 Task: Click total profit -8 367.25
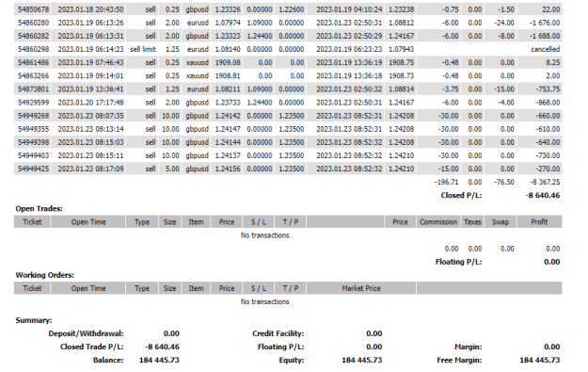click(545, 182)
